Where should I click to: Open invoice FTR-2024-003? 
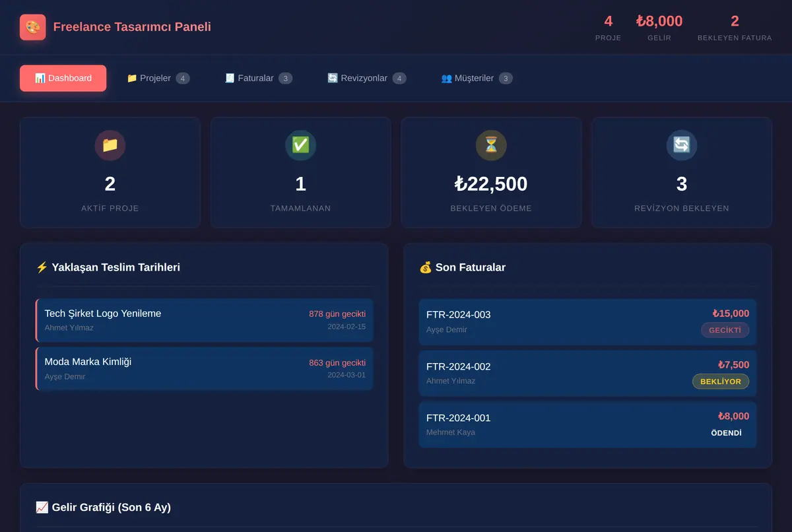587,322
